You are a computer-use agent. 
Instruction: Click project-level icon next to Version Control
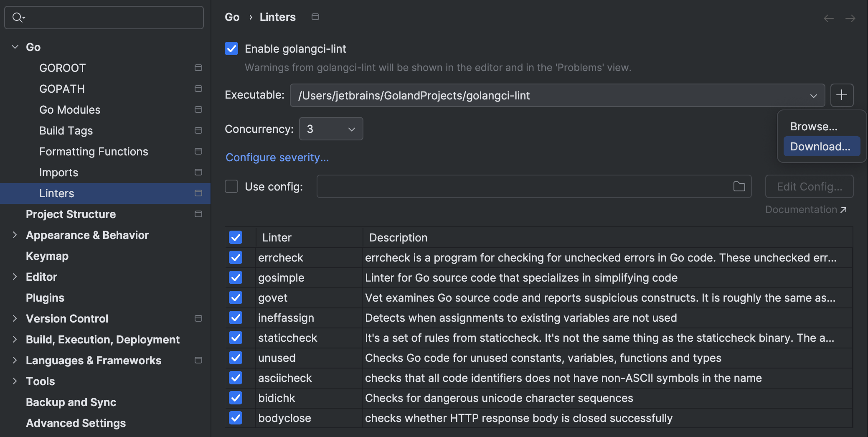[198, 318]
